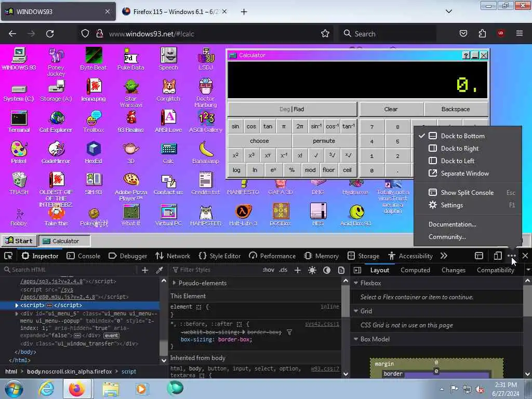Open the Poney Jockey desktop icon

(56, 62)
